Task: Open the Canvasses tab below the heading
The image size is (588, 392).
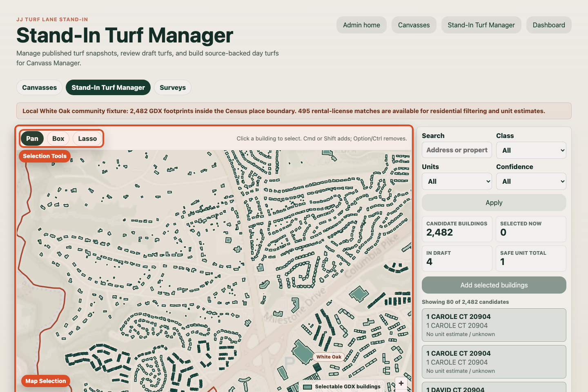Action: [x=40, y=87]
